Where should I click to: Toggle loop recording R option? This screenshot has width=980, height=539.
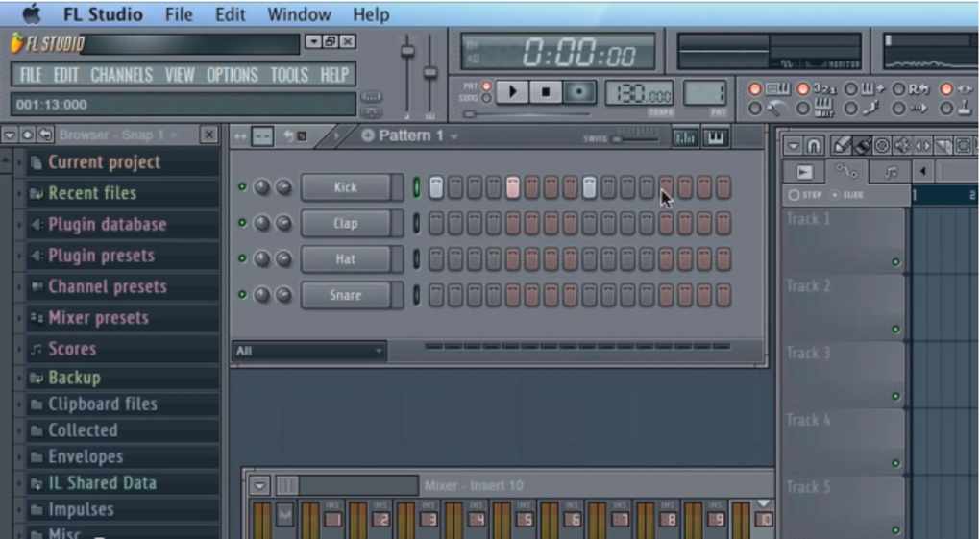tap(898, 88)
